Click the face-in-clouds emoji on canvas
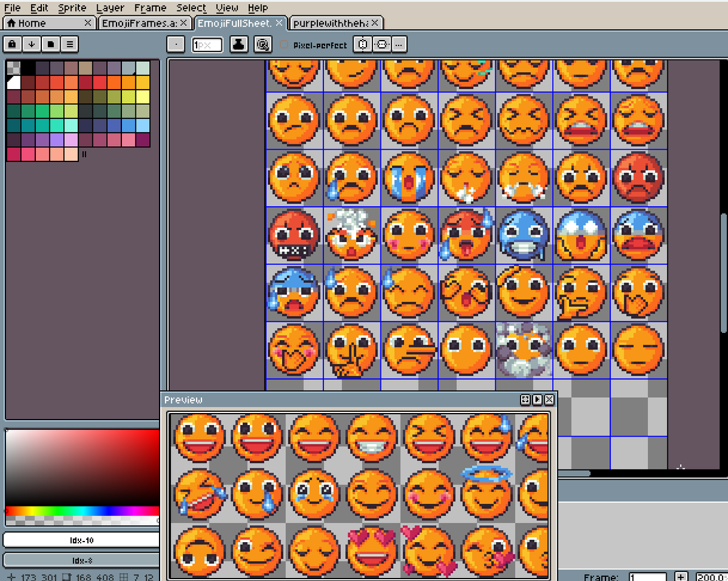The image size is (728, 581). coord(524,349)
